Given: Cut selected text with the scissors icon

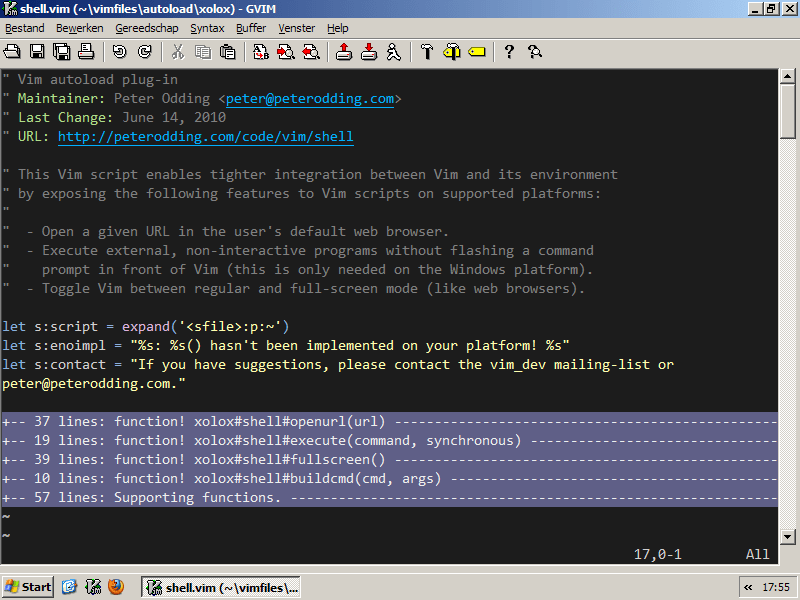Looking at the screenshot, I should coord(176,52).
